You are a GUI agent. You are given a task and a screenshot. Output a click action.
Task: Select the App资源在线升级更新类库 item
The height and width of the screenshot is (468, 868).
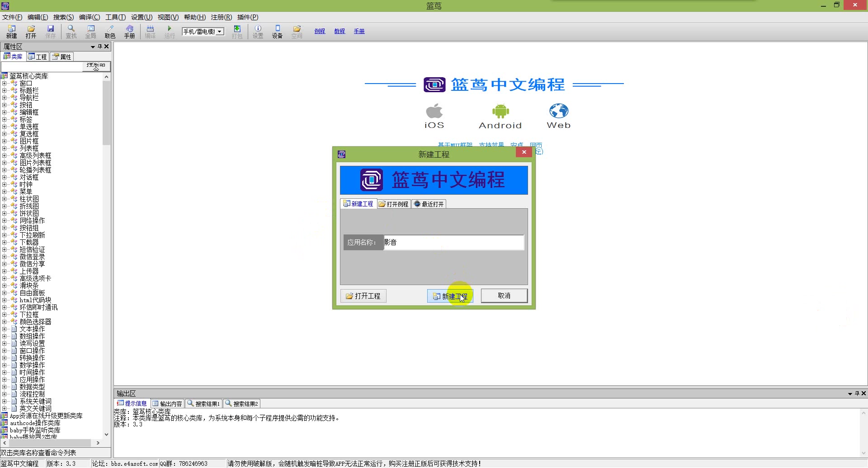tap(46, 416)
